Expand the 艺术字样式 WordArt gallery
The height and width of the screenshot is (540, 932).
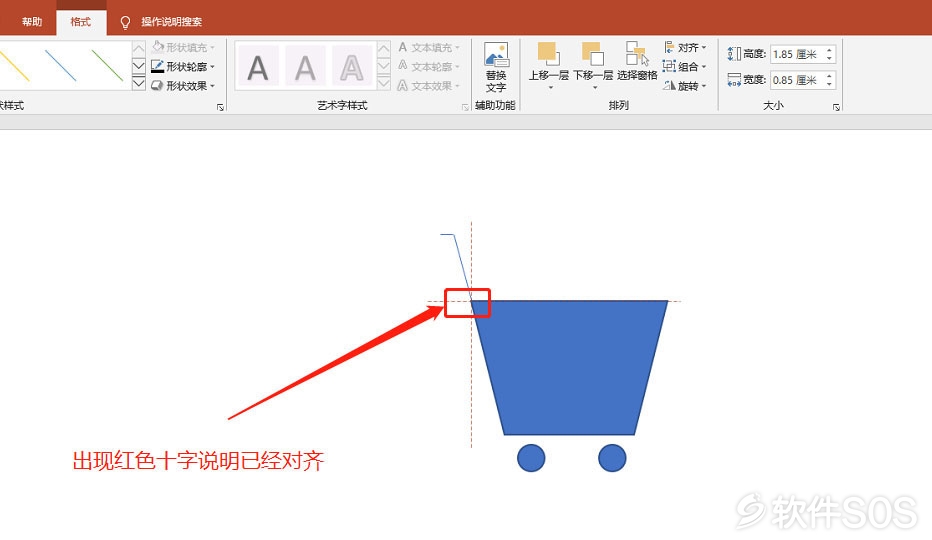384,83
